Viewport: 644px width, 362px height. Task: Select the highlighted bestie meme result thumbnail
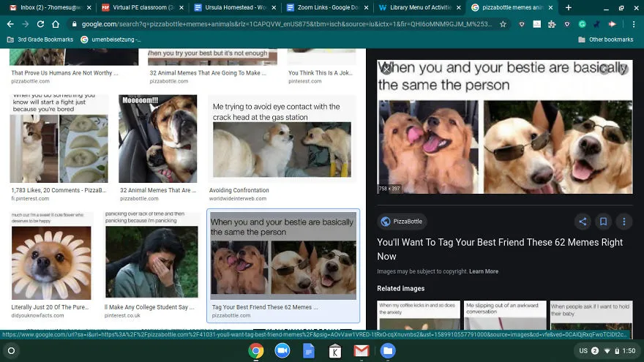tap(283, 256)
